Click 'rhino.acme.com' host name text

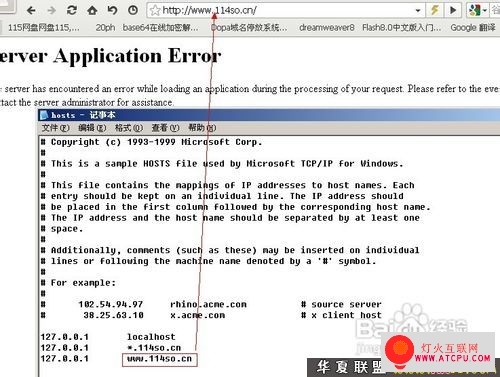pos(208,304)
